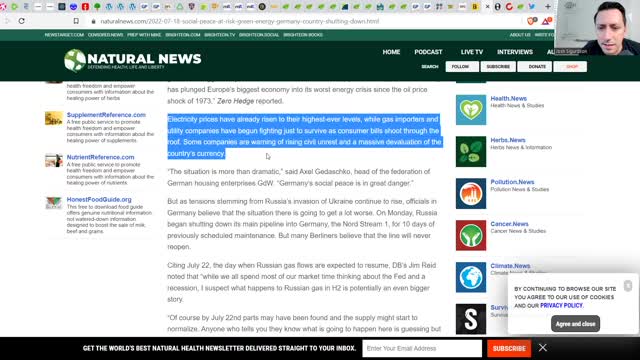This screenshot has width=640, height=360.
Task: Open the NEWSTARGET.COM top link
Action: tap(64, 35)
